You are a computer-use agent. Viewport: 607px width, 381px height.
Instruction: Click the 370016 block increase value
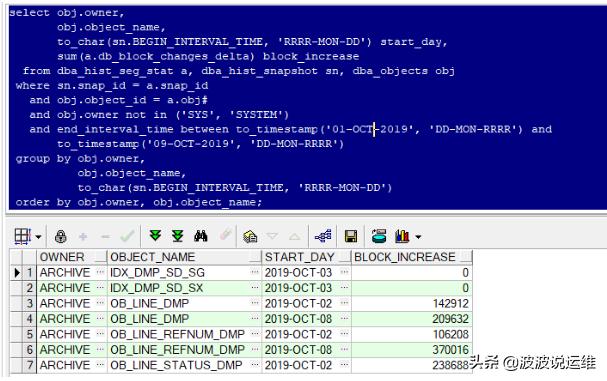(x=451, y=350)
